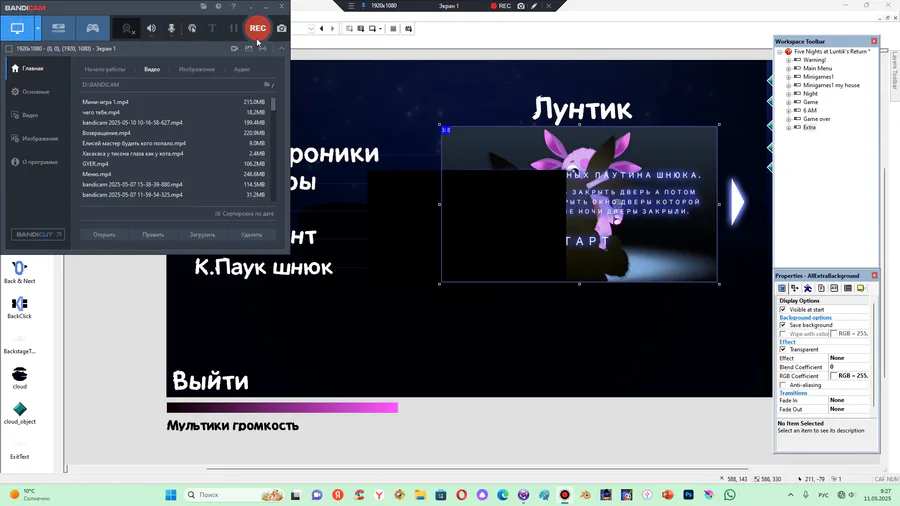
Task: Open About tab icon in Properties panel
Action: [861, 289]
